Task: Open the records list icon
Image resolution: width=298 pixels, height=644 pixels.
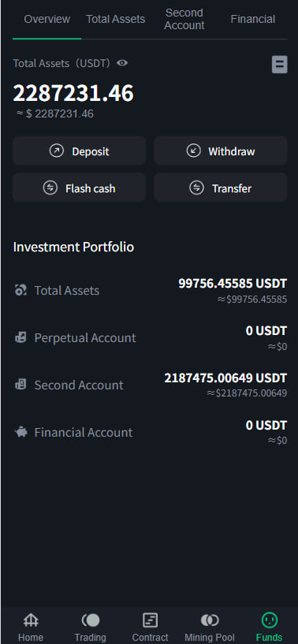Action: point(280,65)
